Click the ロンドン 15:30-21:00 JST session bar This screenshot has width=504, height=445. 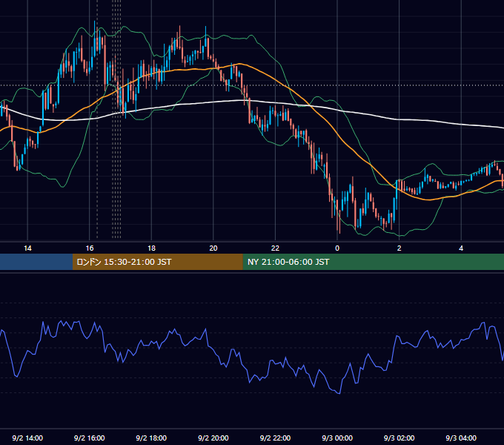(x=157, y=262)
